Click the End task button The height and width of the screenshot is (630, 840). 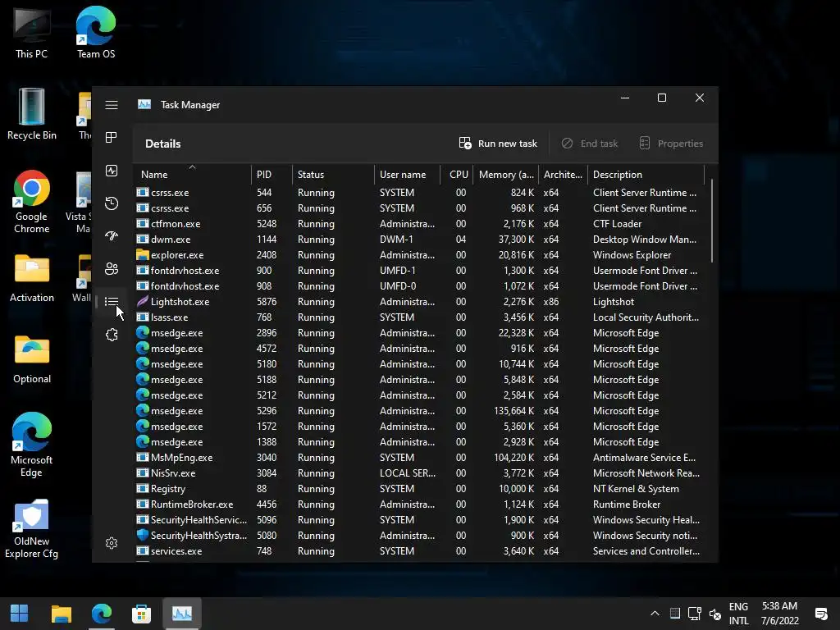tap(590, 144)
